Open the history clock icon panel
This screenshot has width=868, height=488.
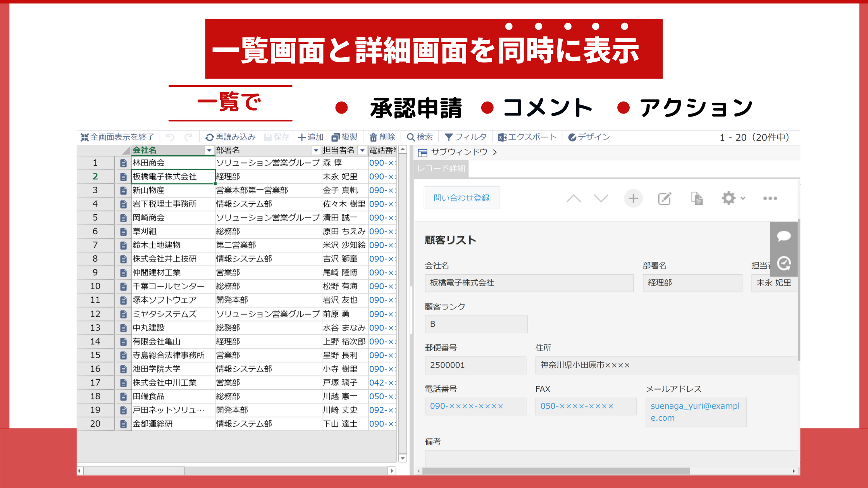pos(784,263)
